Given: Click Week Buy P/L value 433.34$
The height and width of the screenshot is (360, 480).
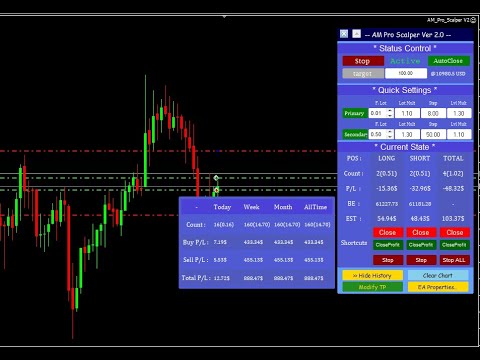Looking at the screenshot, I should (253, 242).
